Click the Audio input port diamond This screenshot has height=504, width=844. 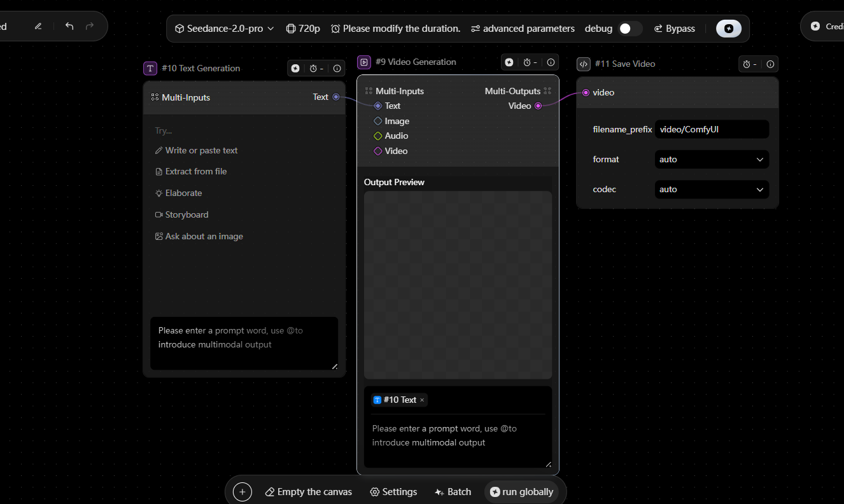377,136
